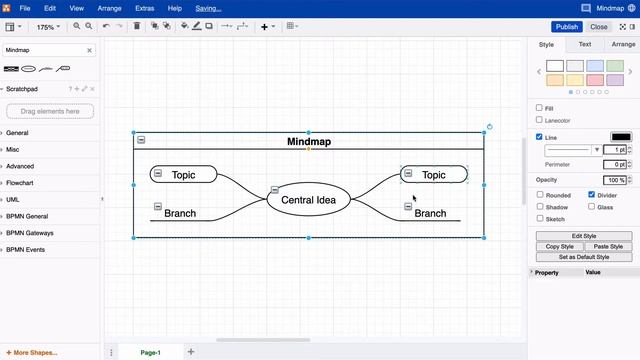Enable the Lanecolor checkbox
640x360 pixels.
(539, 120)
